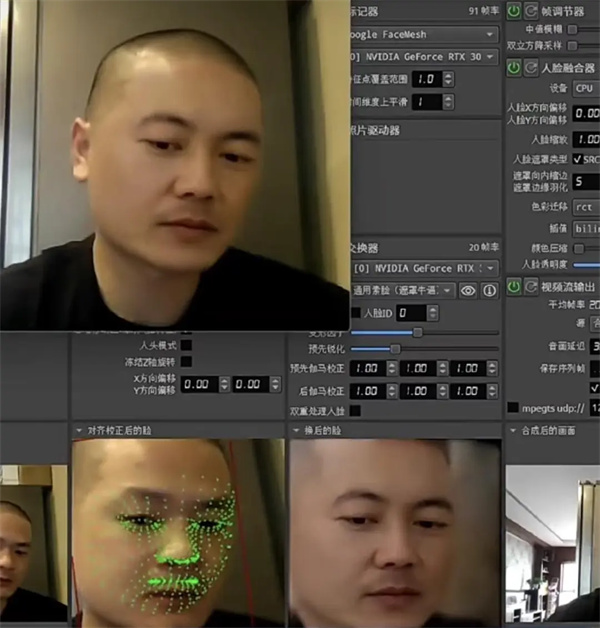The height and width of the screenshot is (628, 600).
Task: Adjust the 预先锐化 slider handle
Action: (395, 349)
